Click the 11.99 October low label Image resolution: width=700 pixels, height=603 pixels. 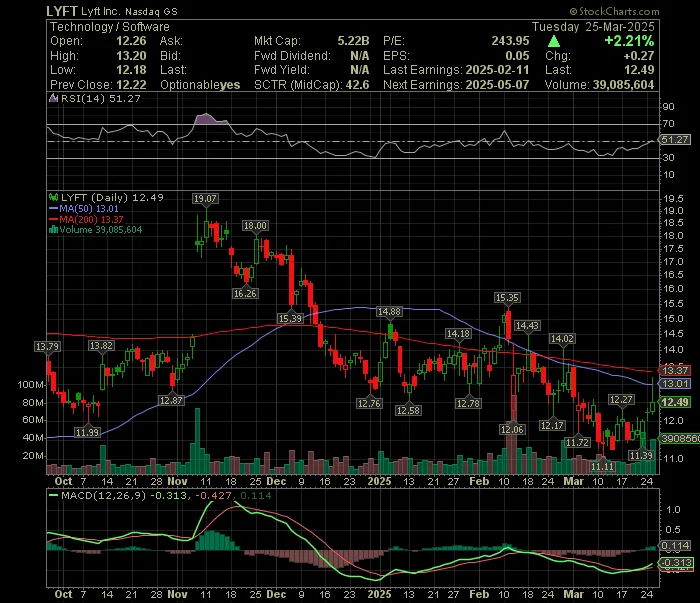pyautogui.click(x=88, y=432)
